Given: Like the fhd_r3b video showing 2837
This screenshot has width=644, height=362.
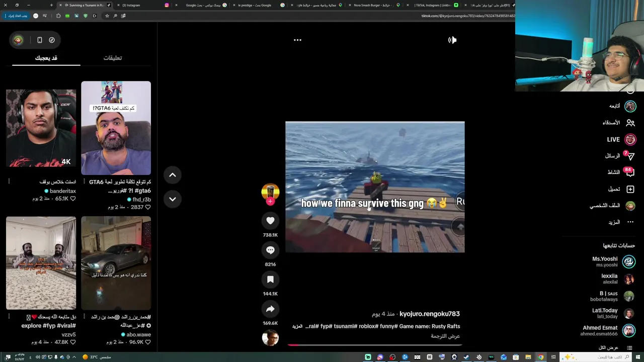Looking at the screenshot, I should [147, 207].
